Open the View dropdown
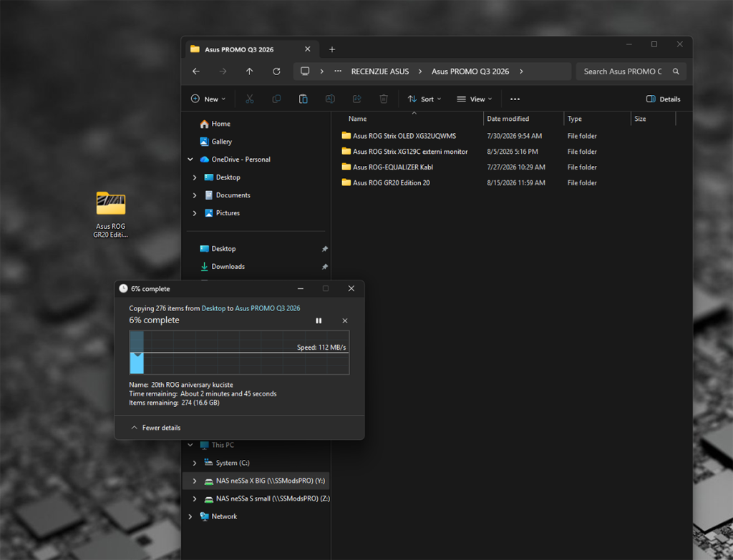733x560 pixels. pos(474,99)
